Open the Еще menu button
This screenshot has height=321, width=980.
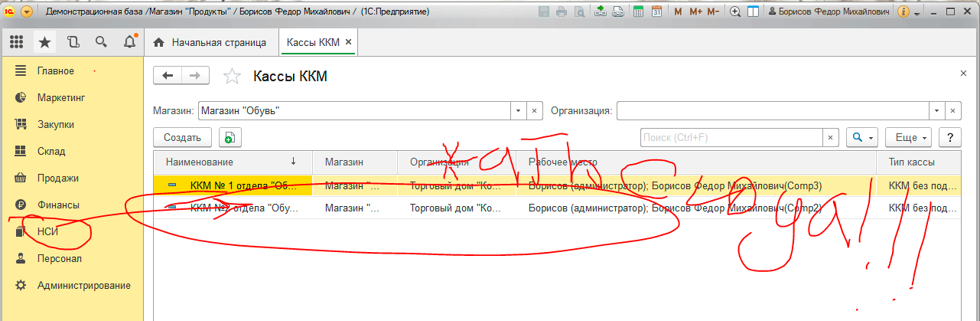pos(909,137)
